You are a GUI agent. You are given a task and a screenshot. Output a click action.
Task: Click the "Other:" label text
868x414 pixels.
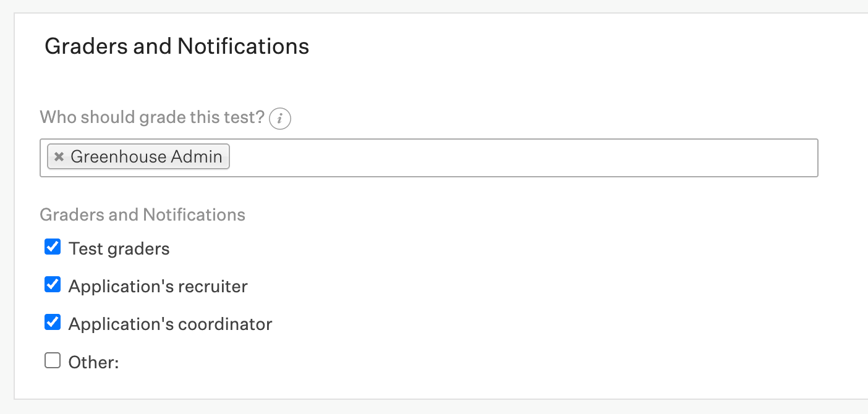pos(93,362)
